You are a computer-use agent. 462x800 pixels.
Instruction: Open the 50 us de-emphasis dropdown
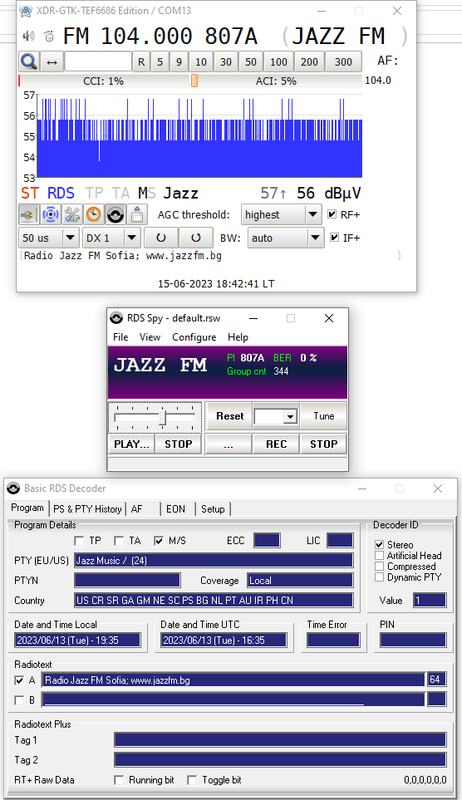click(x=49, y=238)
